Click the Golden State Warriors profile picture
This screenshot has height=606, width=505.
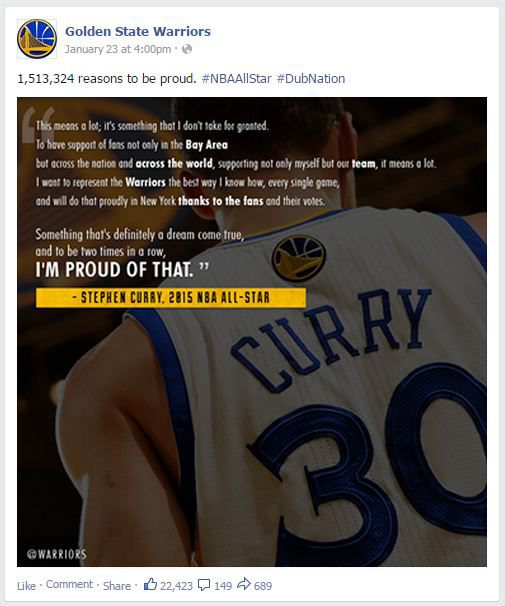click(x=37, y=39)
